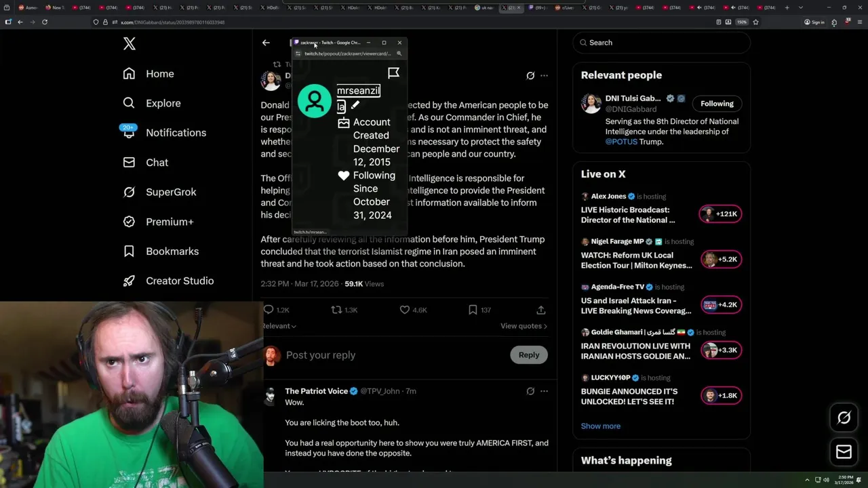Click the zoom icon in Twitch popout address bar

pyautogui.click(x=399, y=54)
